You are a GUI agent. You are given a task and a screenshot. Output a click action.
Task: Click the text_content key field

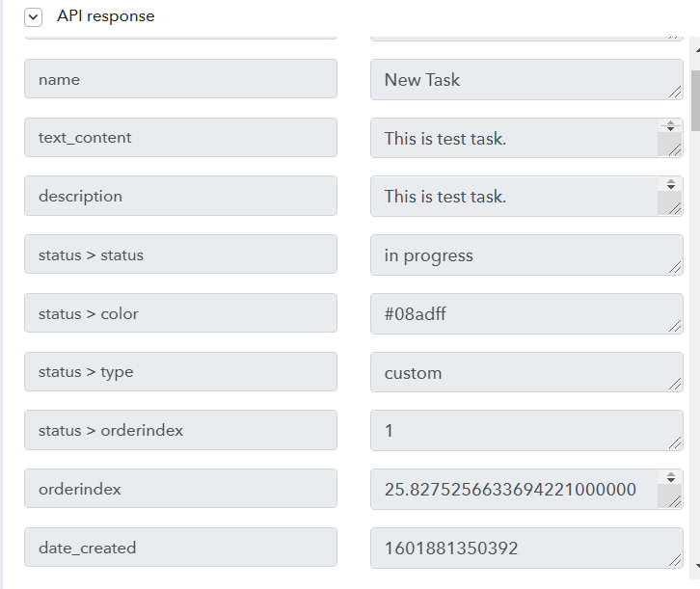[x=181, y=138]
